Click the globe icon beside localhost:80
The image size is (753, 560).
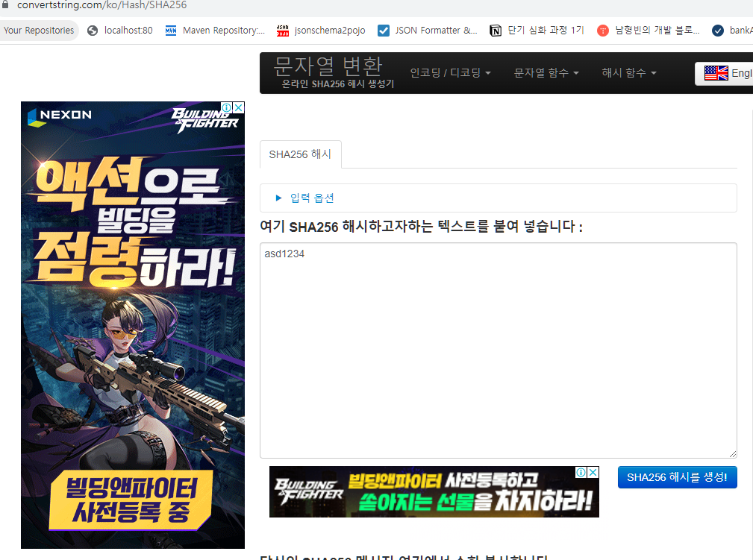pos(93,31)
